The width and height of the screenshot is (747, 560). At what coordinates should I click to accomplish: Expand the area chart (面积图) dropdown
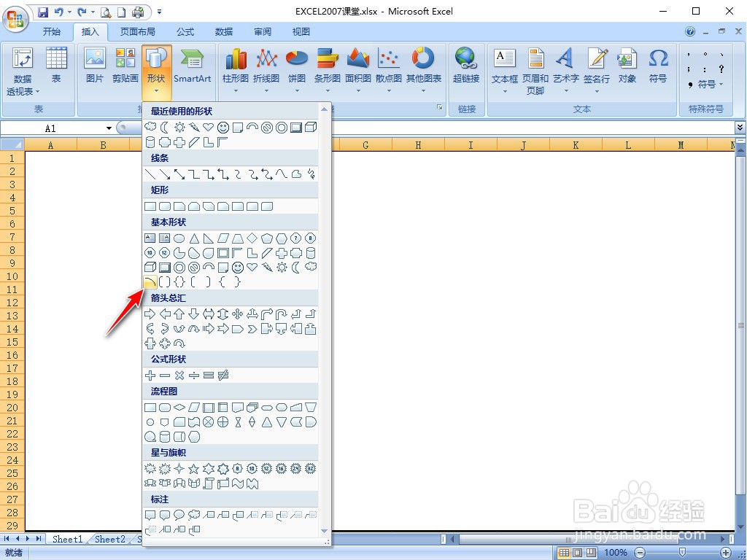click(x=357, y=90)
